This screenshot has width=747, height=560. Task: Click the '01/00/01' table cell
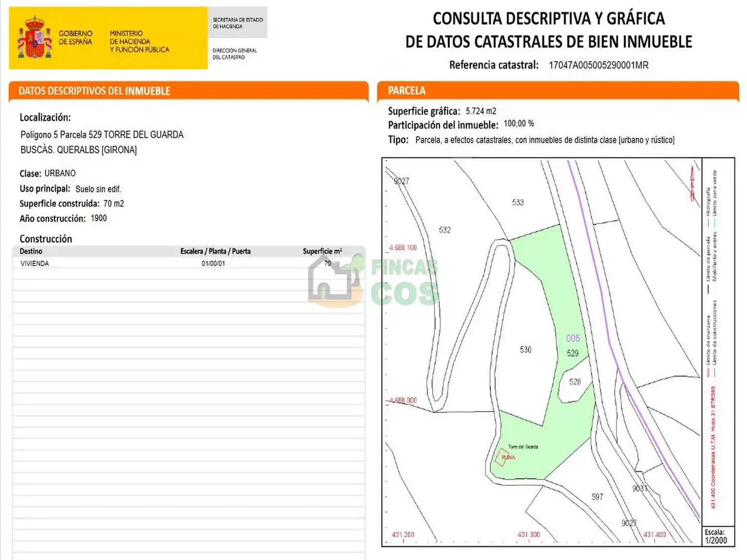click(x=213, y=263)
